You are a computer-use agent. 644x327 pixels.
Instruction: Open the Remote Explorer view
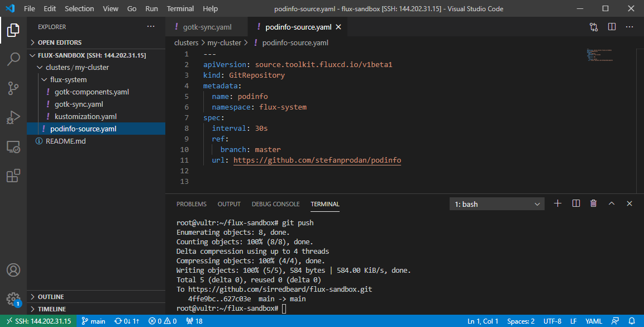(x=13, y=146)
